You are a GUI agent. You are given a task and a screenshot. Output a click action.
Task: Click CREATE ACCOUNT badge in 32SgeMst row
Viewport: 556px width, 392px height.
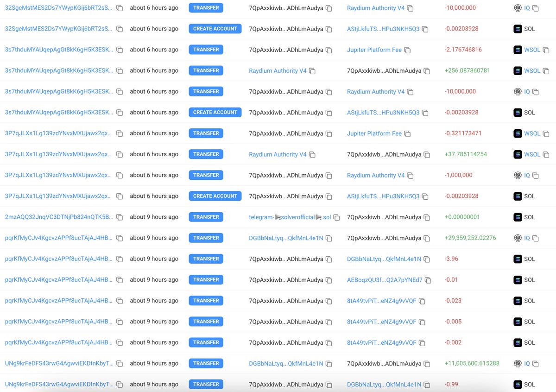coord(215,29)
